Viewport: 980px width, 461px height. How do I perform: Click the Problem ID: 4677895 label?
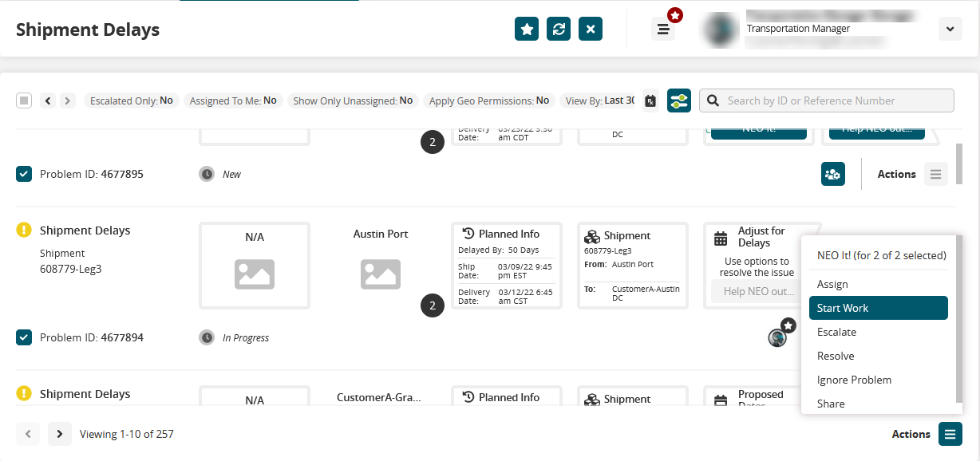92,174
